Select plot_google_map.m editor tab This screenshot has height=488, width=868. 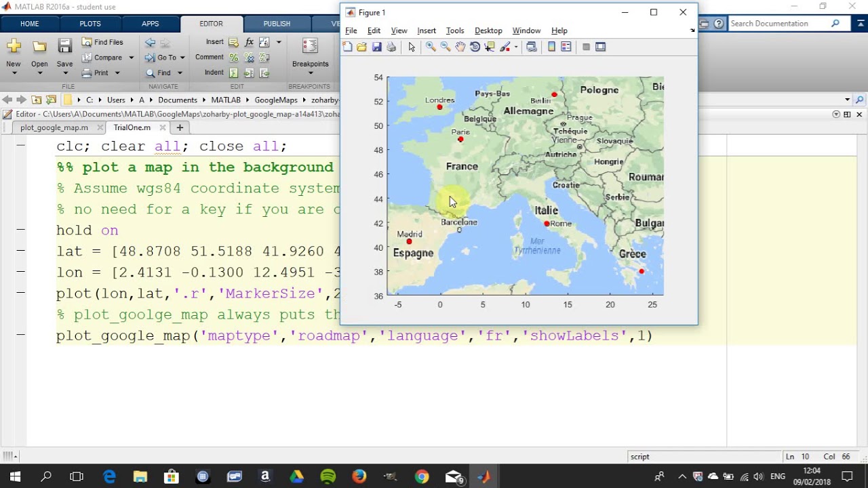click(x=54, y=127)
